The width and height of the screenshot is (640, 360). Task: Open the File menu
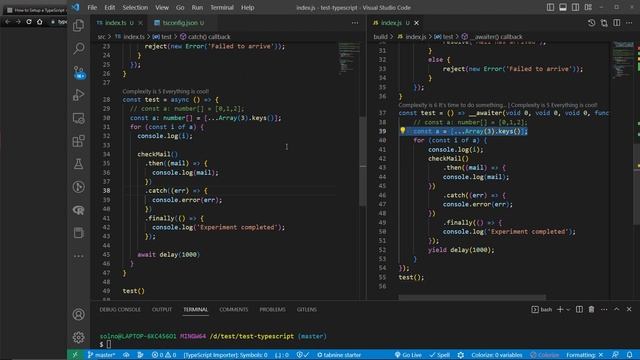click(x=92, y=7)
